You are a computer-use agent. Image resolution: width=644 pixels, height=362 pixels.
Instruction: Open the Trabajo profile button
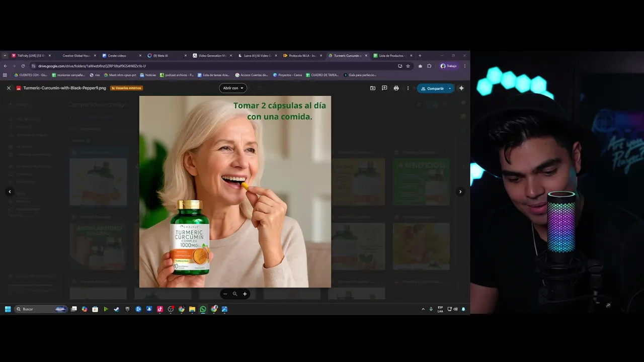click(x=449, y=66)
